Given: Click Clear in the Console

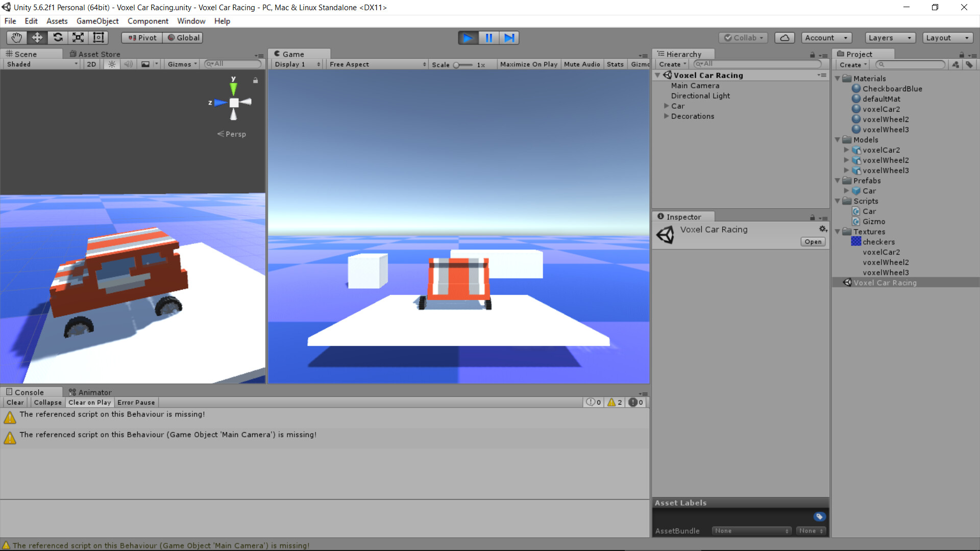Looking at the screenshot, I should pos(15,402).
